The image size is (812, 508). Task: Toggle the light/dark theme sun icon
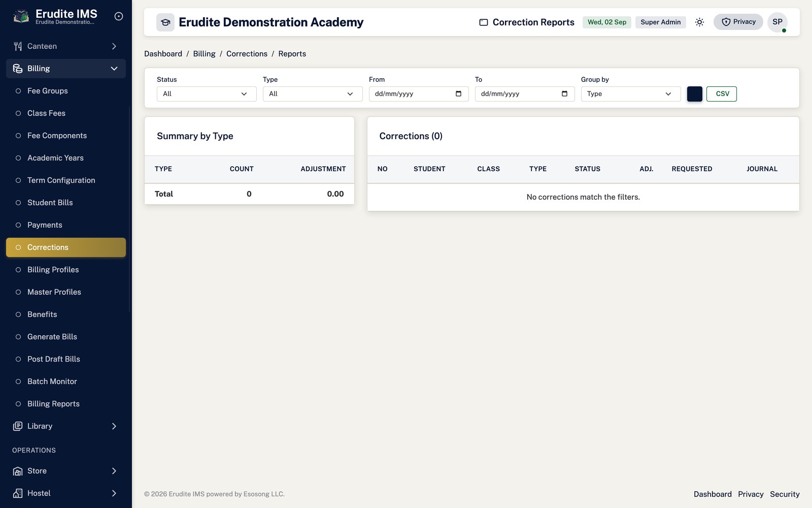(699, 22)
